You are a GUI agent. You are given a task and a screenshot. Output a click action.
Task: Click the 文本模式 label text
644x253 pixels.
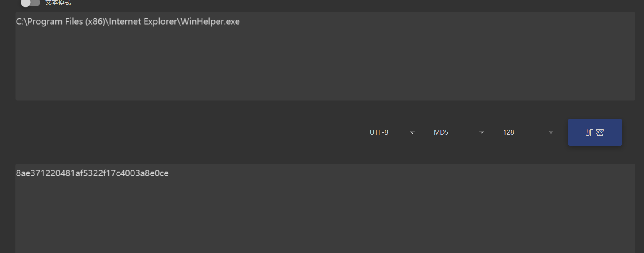(x=58, y=3)
